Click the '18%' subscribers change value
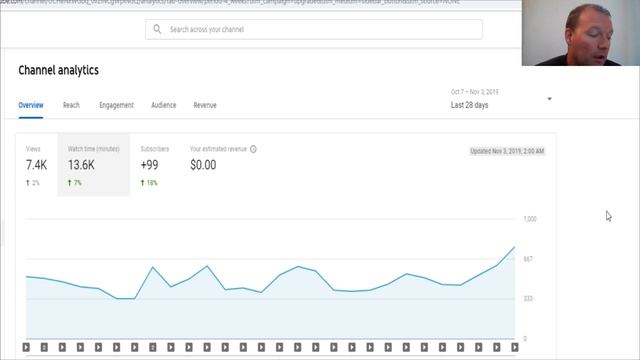 click(x=152, y=183)
